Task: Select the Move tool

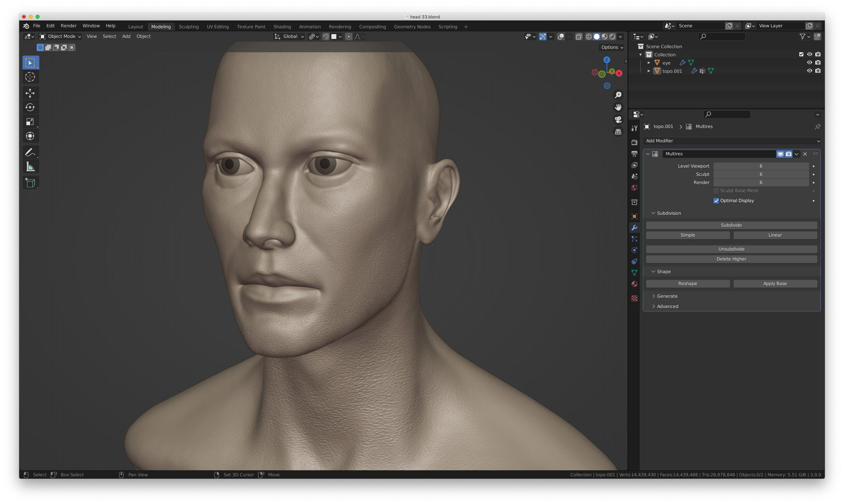Action: point(30,93)
